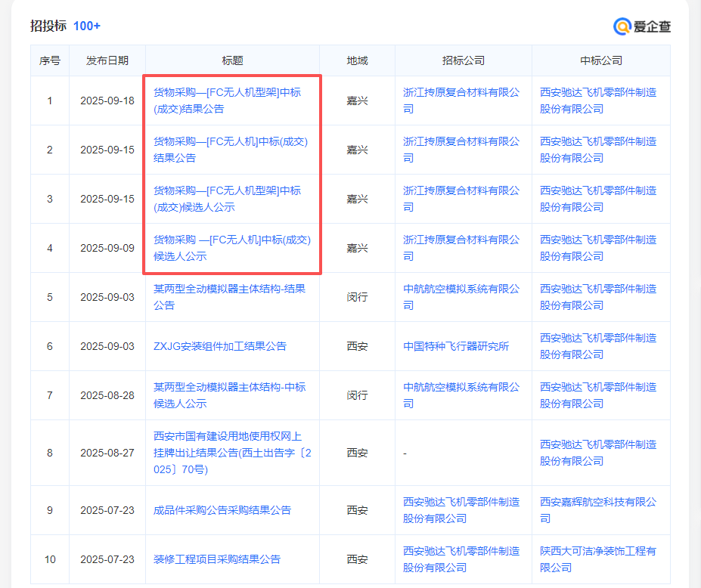Click the 发布日期 column header
This screenshot has width=701, height=588.
pyautogui.click(x=107, y=60)
